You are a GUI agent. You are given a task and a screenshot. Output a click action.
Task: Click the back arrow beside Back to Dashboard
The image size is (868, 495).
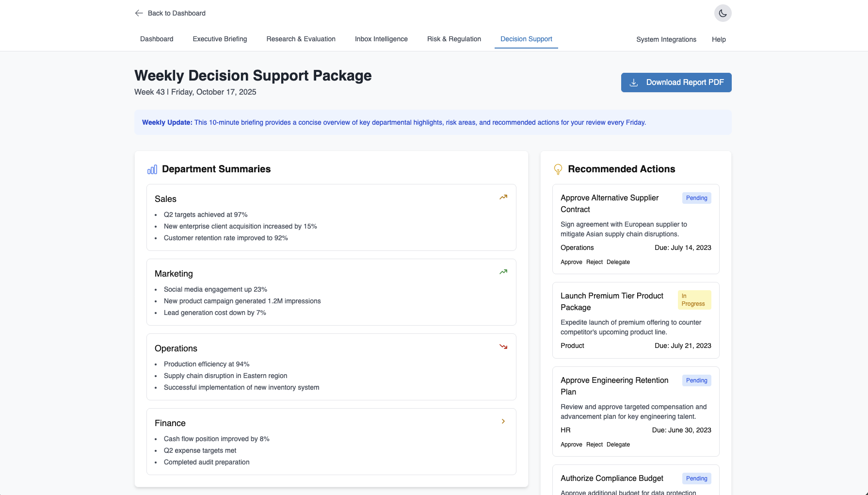click(138, 13)
